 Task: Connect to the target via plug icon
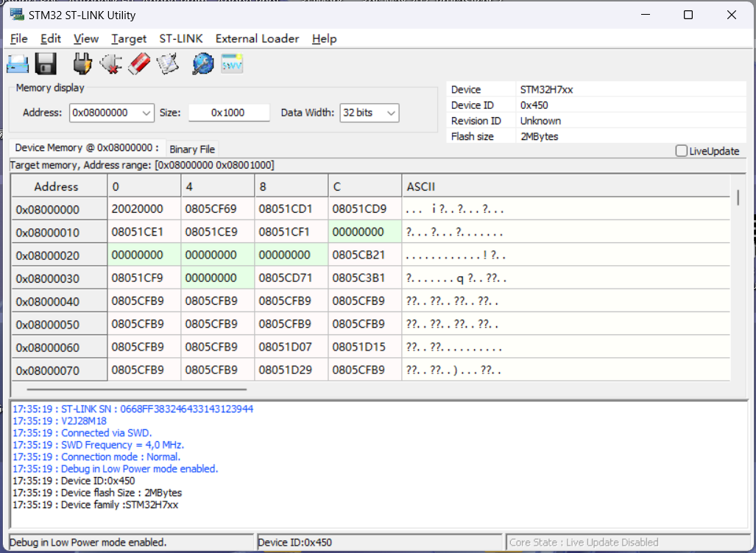click(x=82, y=63)
